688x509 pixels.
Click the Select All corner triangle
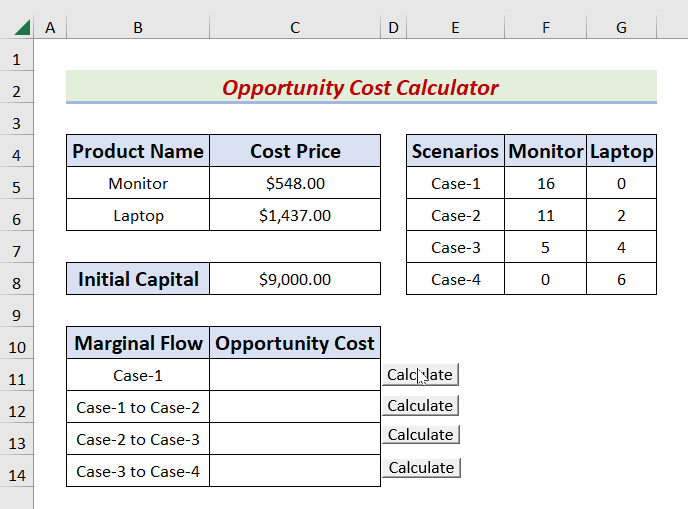pyautogui.click(x=17, y=28)
